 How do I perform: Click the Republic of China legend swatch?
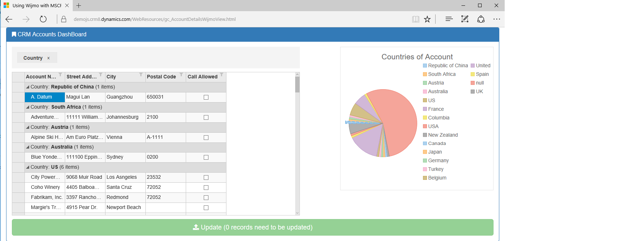coord(425,65)
